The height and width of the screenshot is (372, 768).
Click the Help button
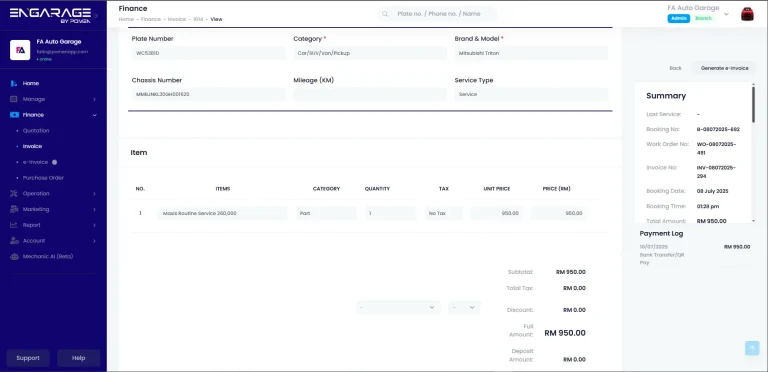coord(78,358)
